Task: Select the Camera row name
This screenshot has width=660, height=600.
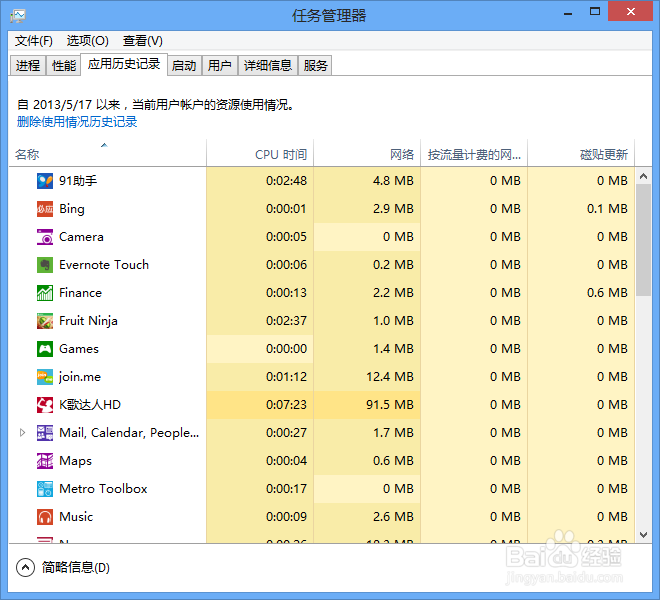Action: (81, 237)
